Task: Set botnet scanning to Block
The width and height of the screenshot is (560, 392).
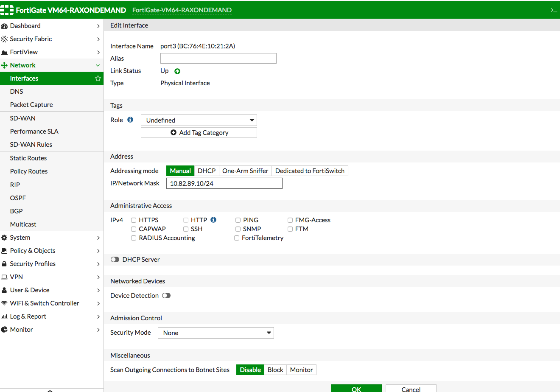Action: coord(275,370)
